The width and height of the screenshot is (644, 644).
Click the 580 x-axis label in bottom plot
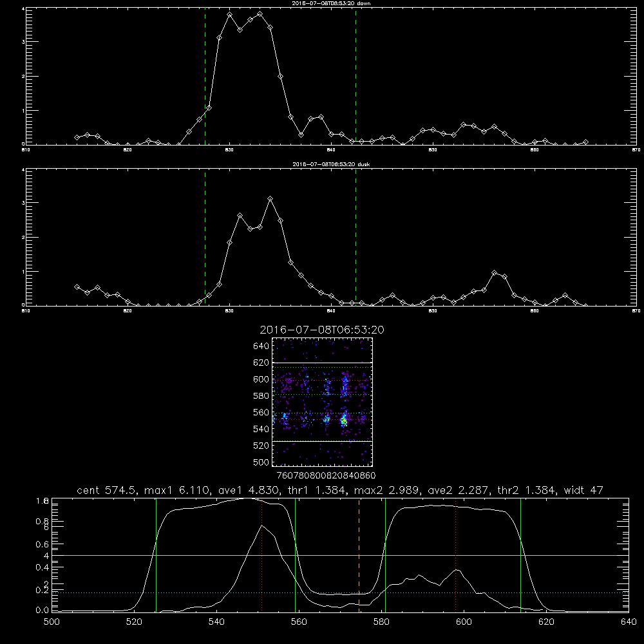[x=381, y=622]
